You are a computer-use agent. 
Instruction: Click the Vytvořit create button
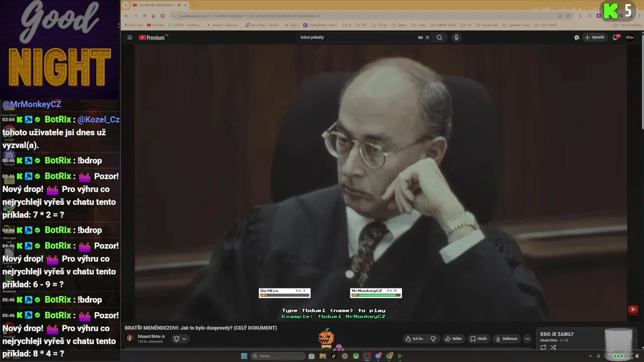(x=594, y=37)
